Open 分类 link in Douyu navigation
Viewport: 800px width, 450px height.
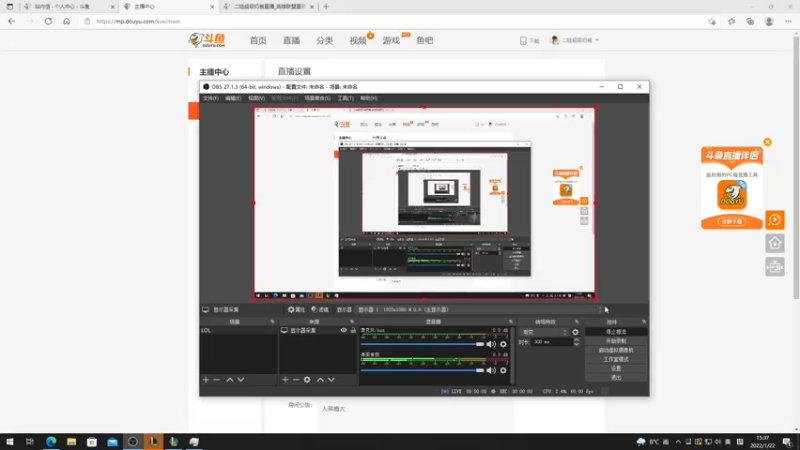[x=324, y=40]
